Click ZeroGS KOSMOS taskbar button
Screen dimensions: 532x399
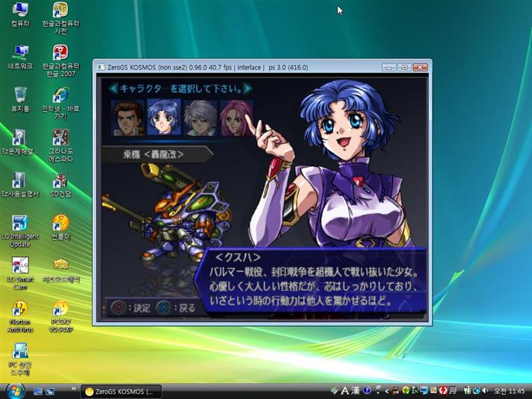(x=121, y=392)
